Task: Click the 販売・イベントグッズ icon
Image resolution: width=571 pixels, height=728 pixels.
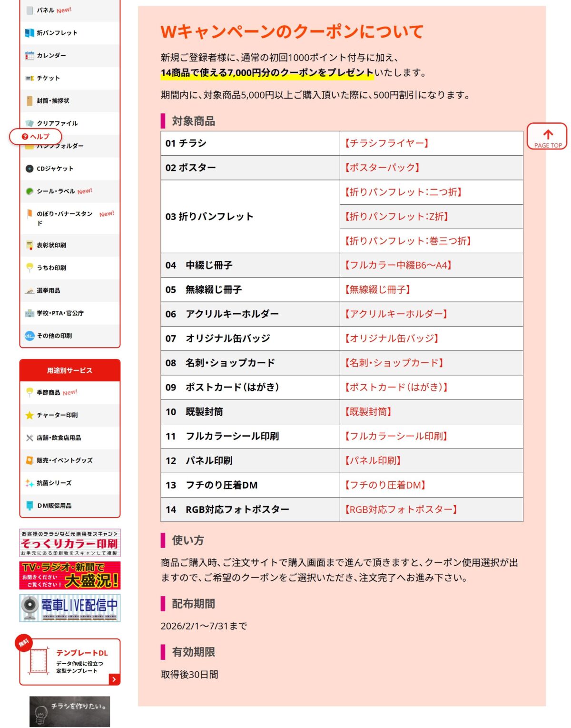Action: [30, 460]
